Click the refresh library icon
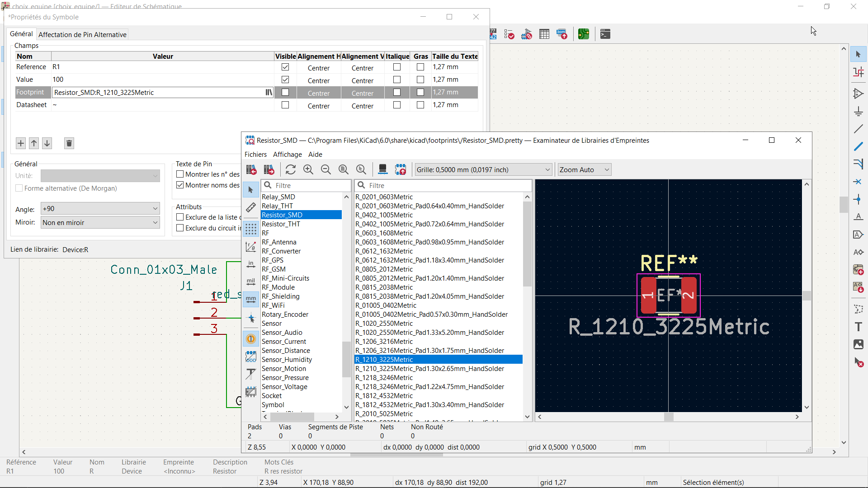The image size is (868, 488). point(291,169)
